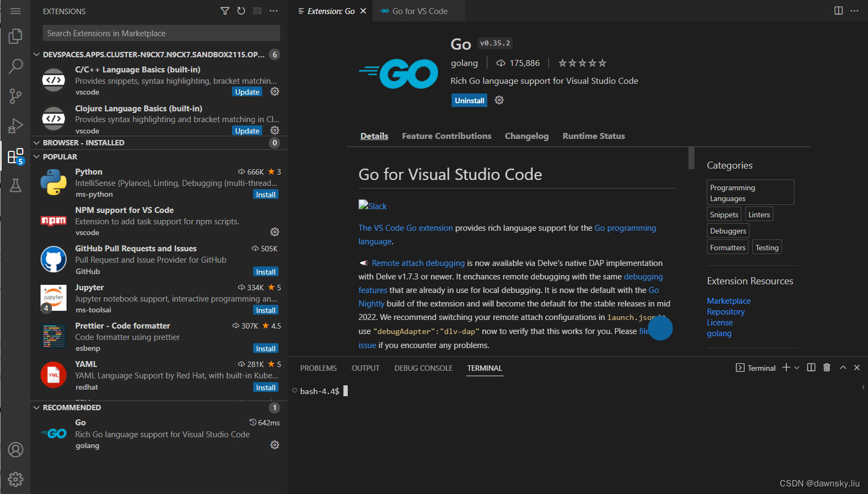Open the Accounts icon in activity bar
The width and height of the screenshot is (868, 494).
click(15, 450)
